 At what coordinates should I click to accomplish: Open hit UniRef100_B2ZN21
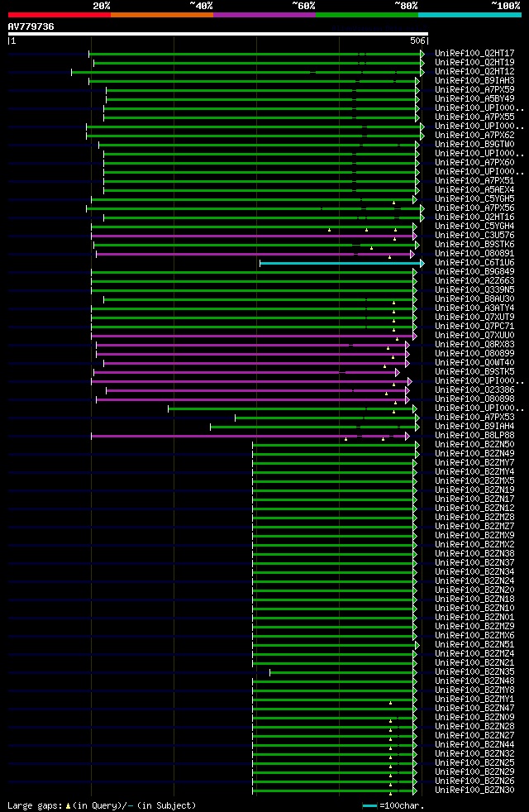pyautogui.click(x=474, y=663)
